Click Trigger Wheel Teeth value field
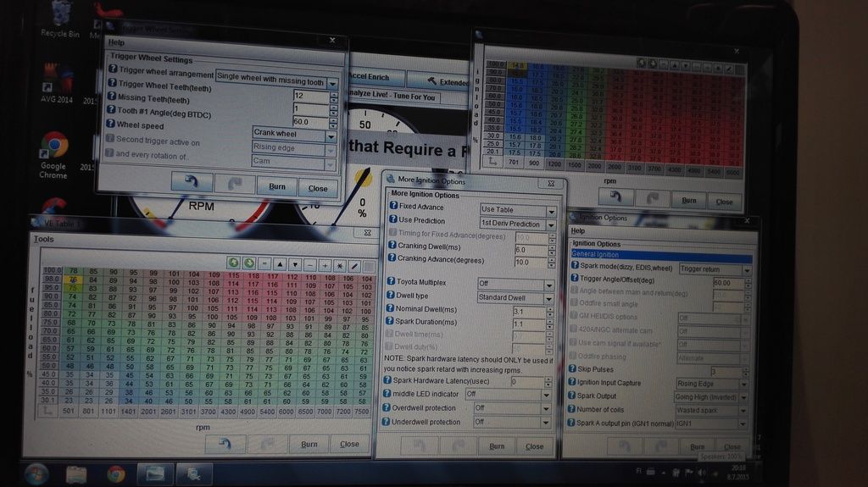Viewport: 868px width, 487px height. [x=312, y=96]
